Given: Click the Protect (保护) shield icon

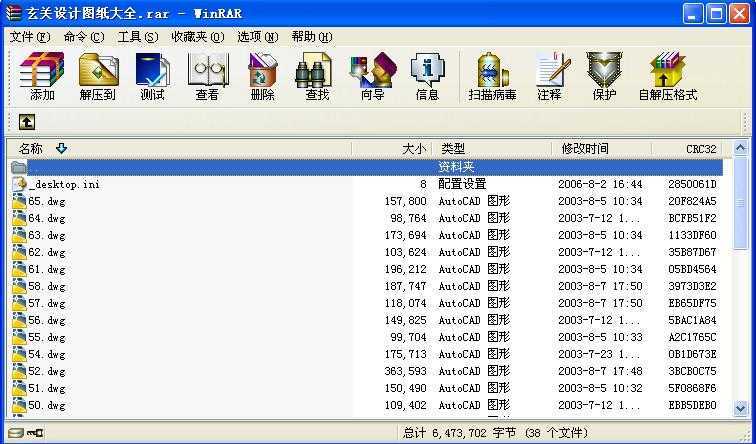Looking at the screenshot, I should 604,77.
